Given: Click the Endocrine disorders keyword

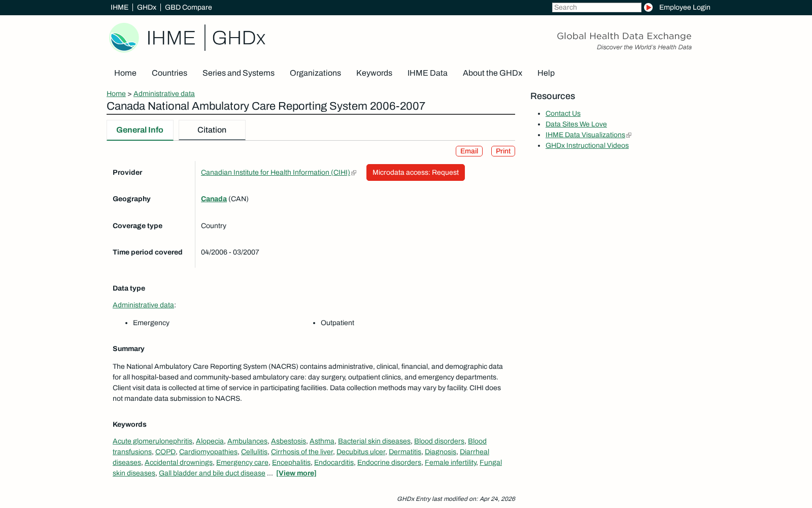Looking at the screenshot, I should click(389, 462).
